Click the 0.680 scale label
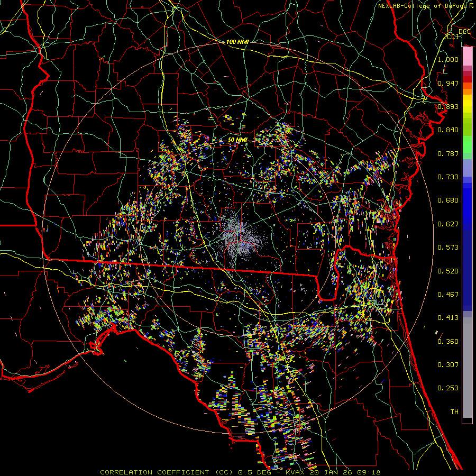Viewport: 476px width, 476px height. point(448,200)
